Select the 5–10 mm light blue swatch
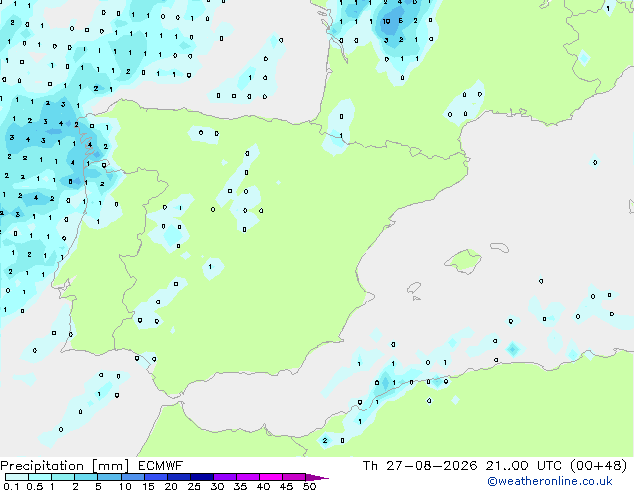 110,477
